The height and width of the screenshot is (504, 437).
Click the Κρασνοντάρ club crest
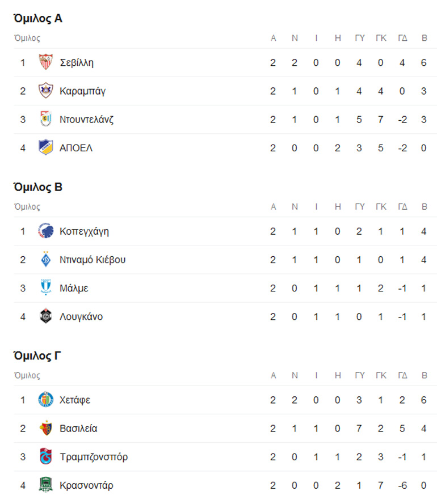point(45,485)
